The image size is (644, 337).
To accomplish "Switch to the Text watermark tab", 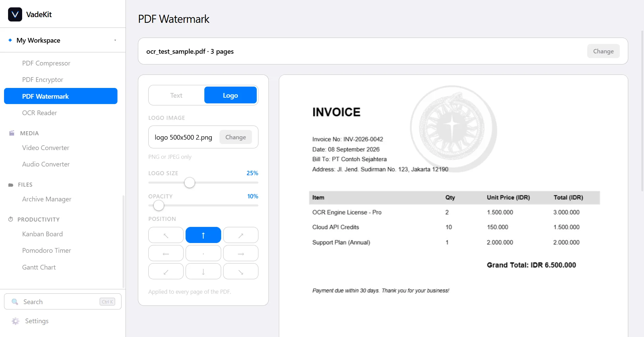I will pyautogui.click(x=176, y=95).
